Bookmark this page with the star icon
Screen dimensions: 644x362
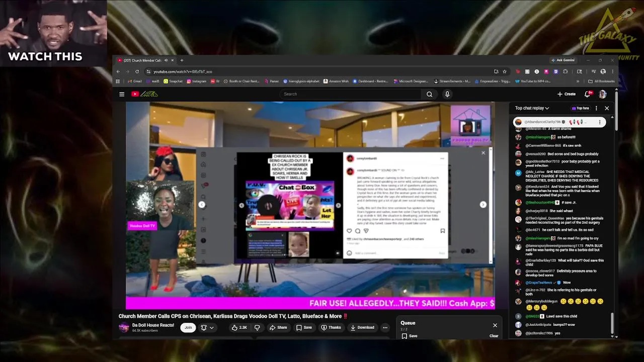pyautogui.click(x=505, y=71)
